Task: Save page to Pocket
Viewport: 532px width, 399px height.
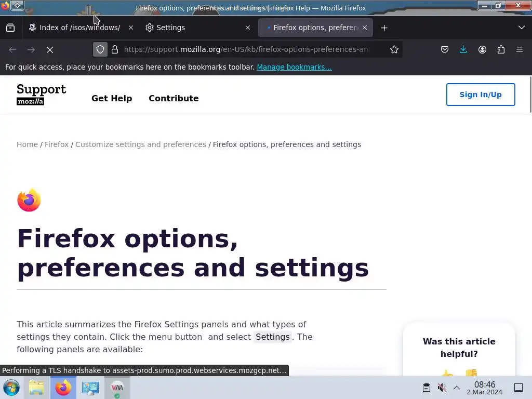Action: [445, 49]
